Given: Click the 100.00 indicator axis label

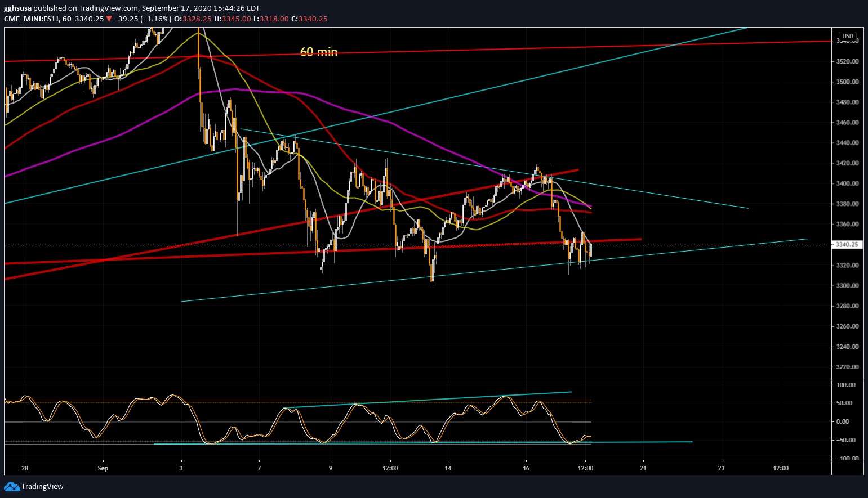Looking at the screenshot, I should click(846, 385).
